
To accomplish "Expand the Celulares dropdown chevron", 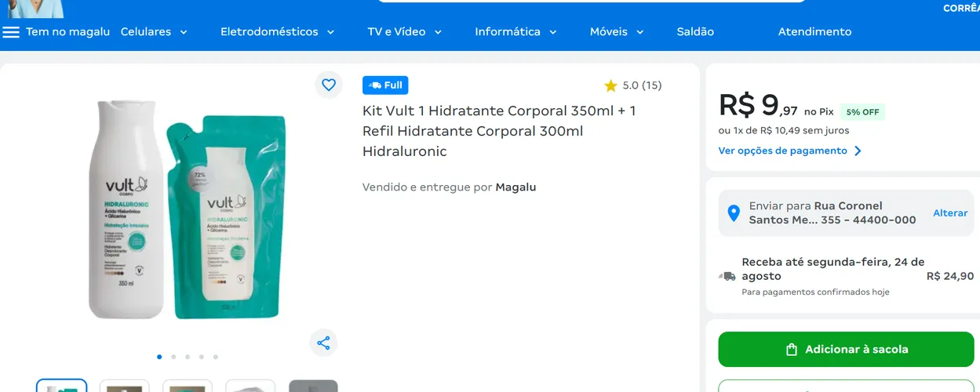I will point(184,32).
